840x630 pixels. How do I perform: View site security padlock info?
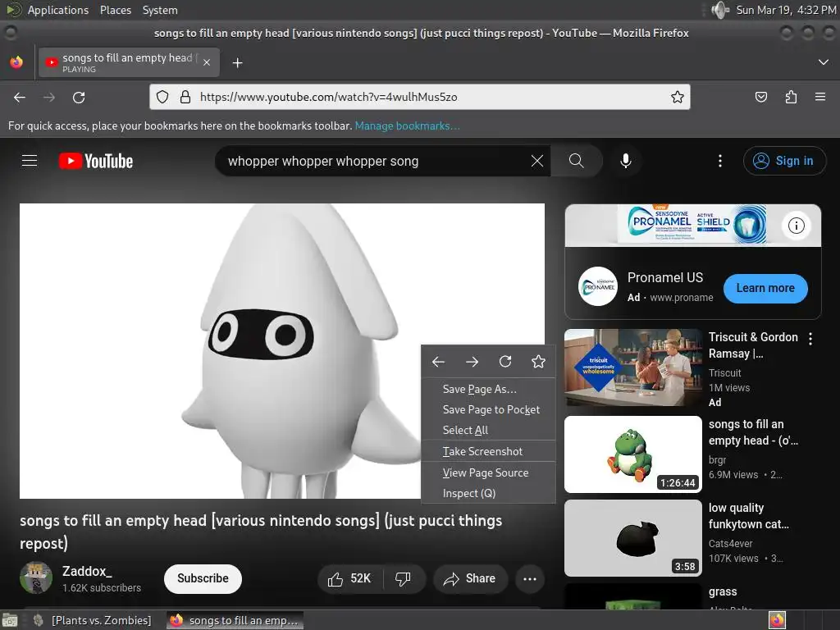click(185, 97)
